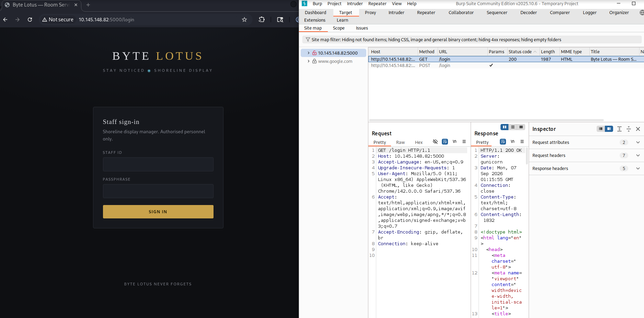Open the Response pane options menu
This screenshot has width=644, height=318.
click(x=522, y=141)
